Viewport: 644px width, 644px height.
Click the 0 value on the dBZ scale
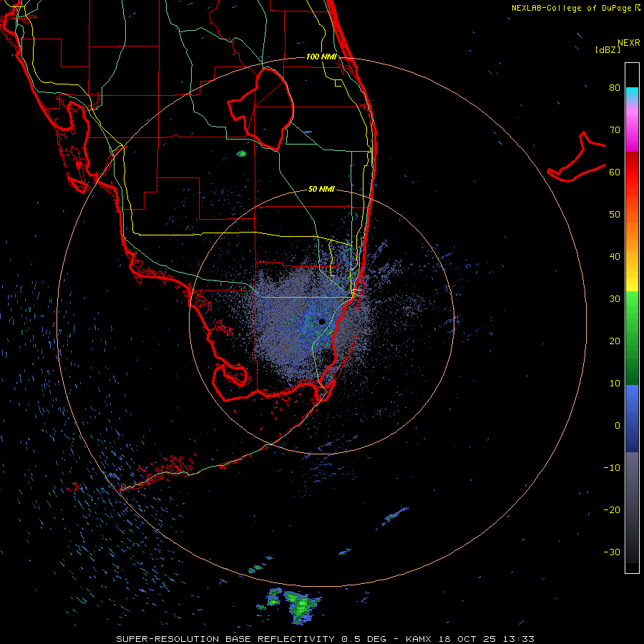618,426
